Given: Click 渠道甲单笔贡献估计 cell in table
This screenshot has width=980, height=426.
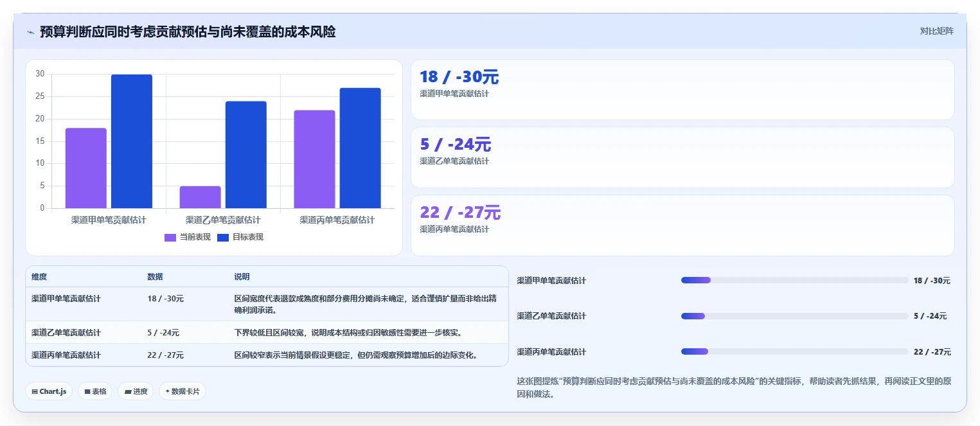Looking at the screenshot, I should 66,299.
